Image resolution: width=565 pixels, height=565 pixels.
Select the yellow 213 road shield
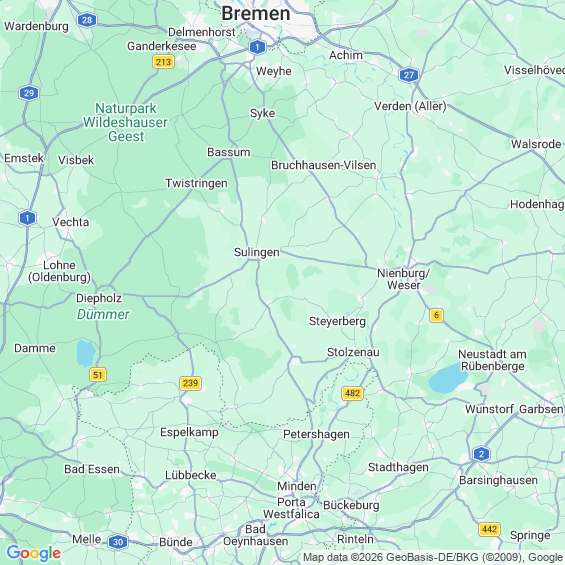point(163,62)
